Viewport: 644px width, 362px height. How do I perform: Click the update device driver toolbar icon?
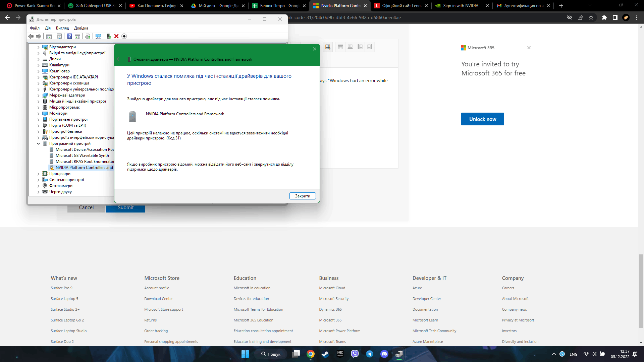point(109,36)
